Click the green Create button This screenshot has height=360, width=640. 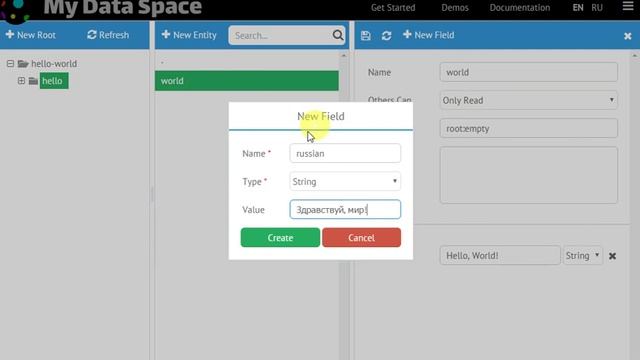(x=280, y=238)
